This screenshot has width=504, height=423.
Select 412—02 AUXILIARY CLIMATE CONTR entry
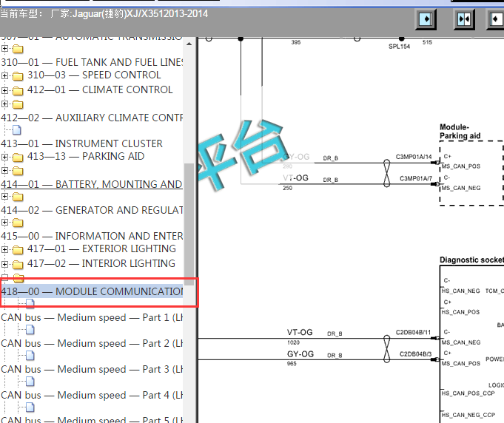tap(92, 118)
